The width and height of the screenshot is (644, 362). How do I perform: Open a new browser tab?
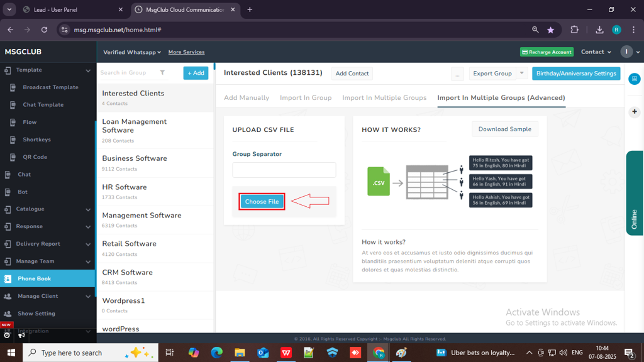click(250, 9)
